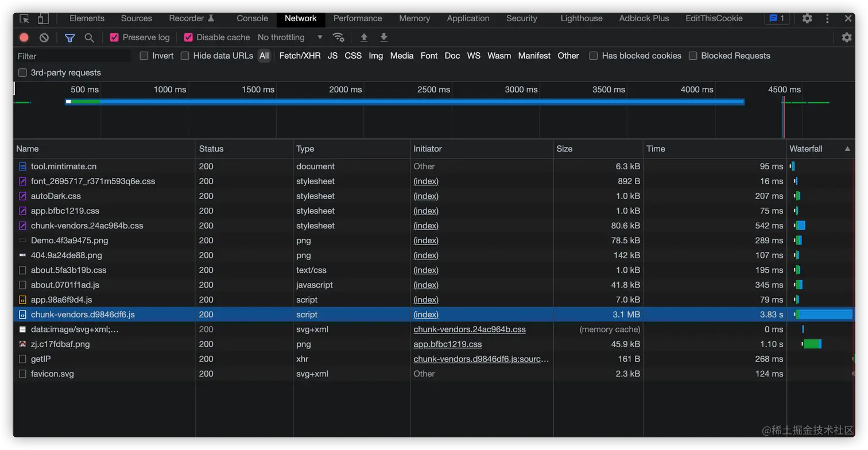868x450 pixels.
Task: Toggle the filter funnel icon
Action: point(69,37)
